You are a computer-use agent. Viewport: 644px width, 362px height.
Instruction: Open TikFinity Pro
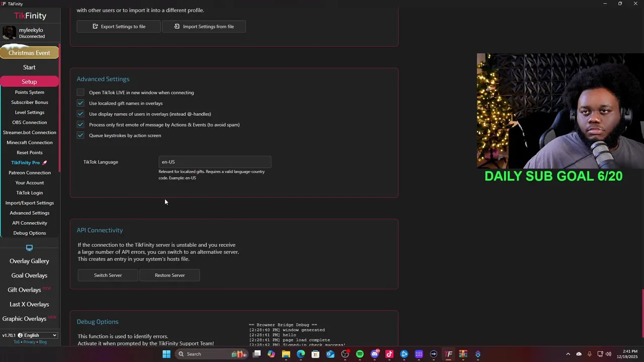pyautogui.click(x=30, y=163)
